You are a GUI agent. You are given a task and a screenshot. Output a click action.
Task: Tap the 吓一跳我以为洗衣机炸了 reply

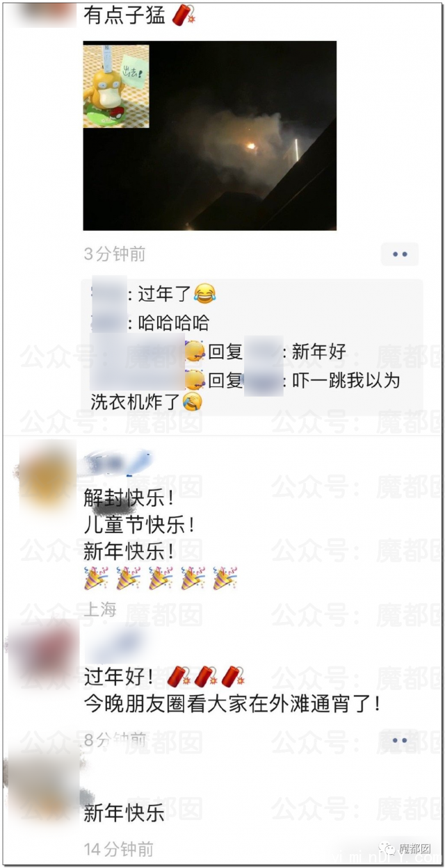[245, 391]
